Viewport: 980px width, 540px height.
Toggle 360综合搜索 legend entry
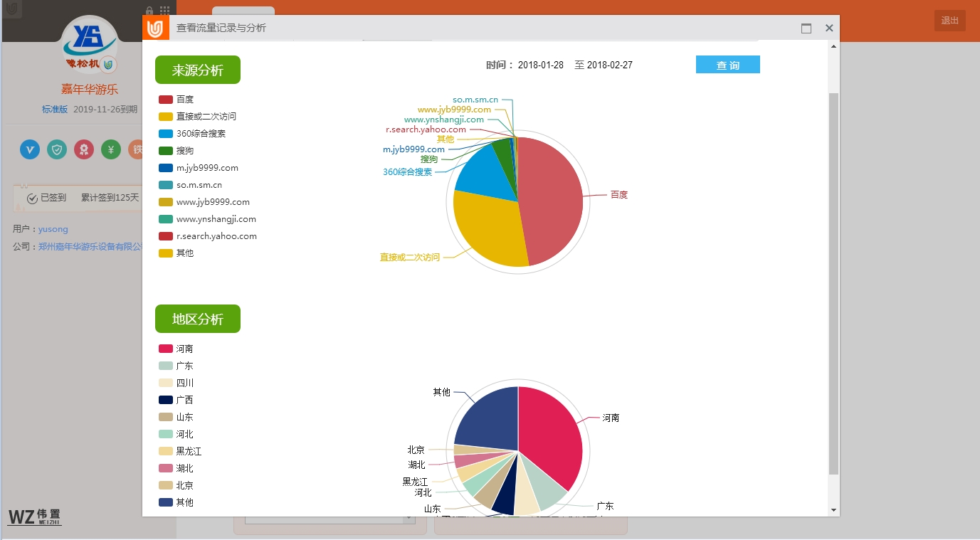click(192, 134)
